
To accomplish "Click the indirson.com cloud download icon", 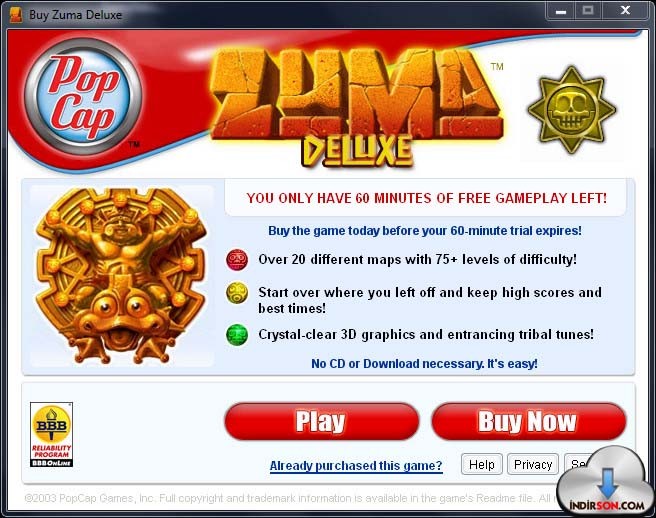I will click(606, 481).
